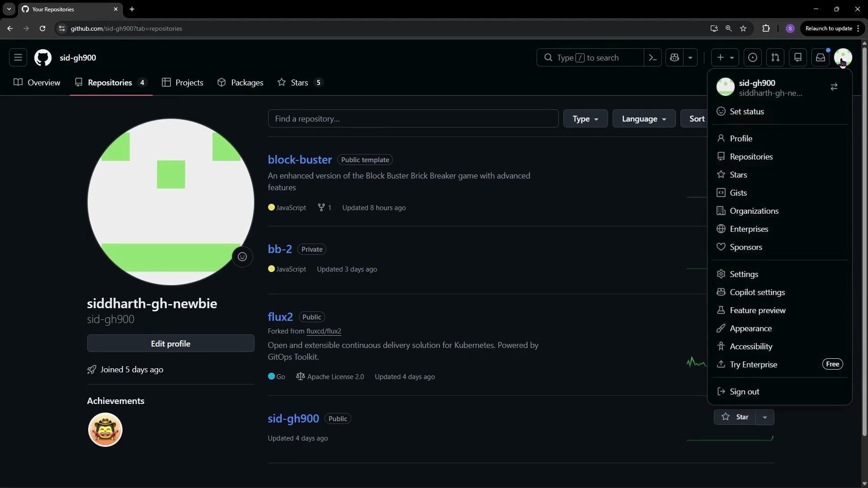Open a new browser tab
Viewport: 868px width, 488px height.
(132, 9)
